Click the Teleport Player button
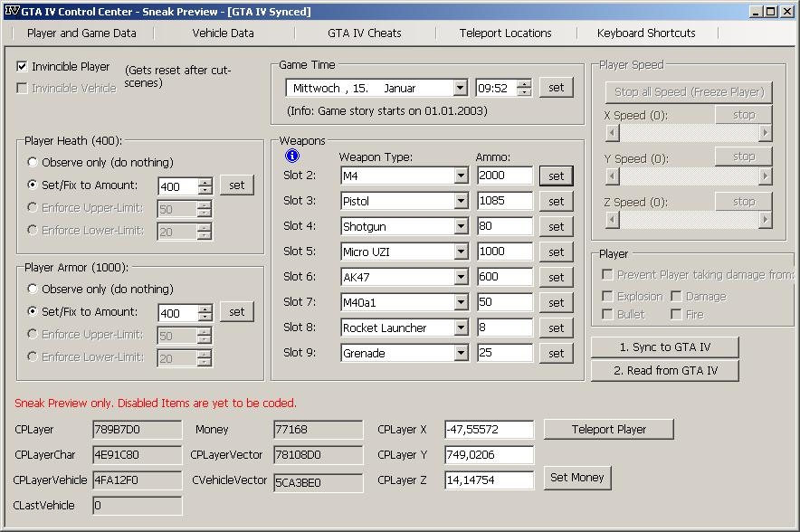The image size is (800, 532). pyautogui.click(x=609, y=430)
